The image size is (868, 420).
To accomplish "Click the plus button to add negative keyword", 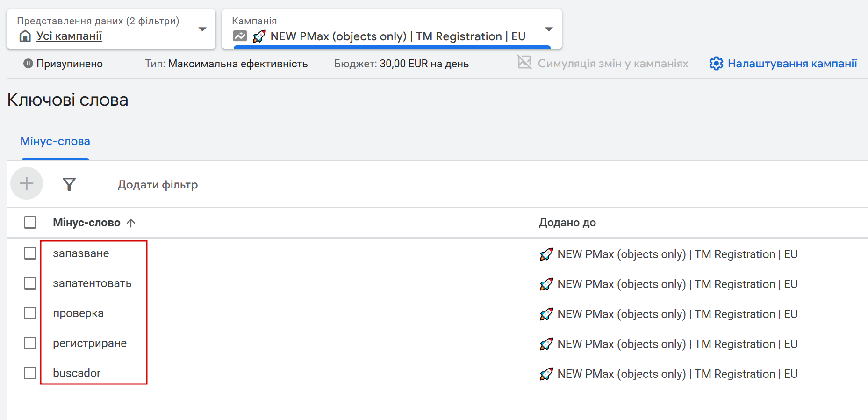I will 27,183.
